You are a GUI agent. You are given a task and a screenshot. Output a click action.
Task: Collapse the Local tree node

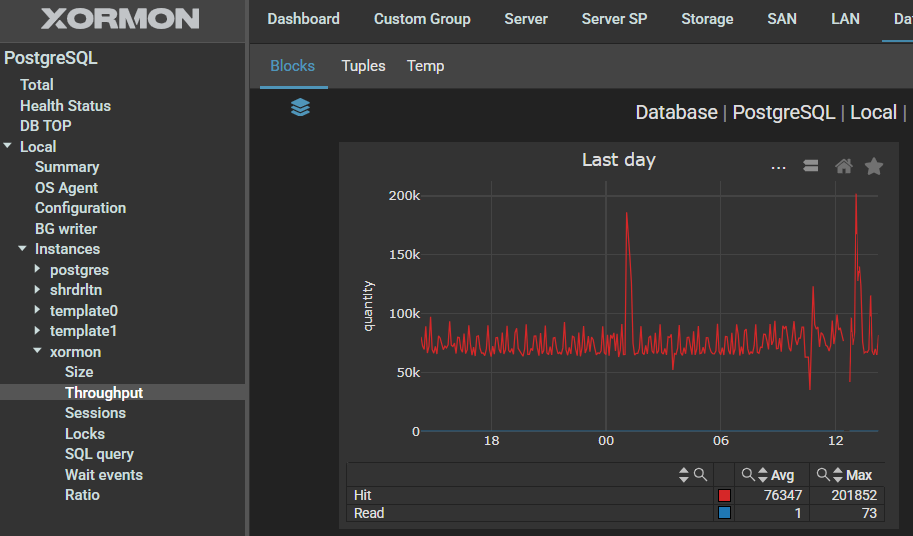pyautogui.click(x=8, y=147)
